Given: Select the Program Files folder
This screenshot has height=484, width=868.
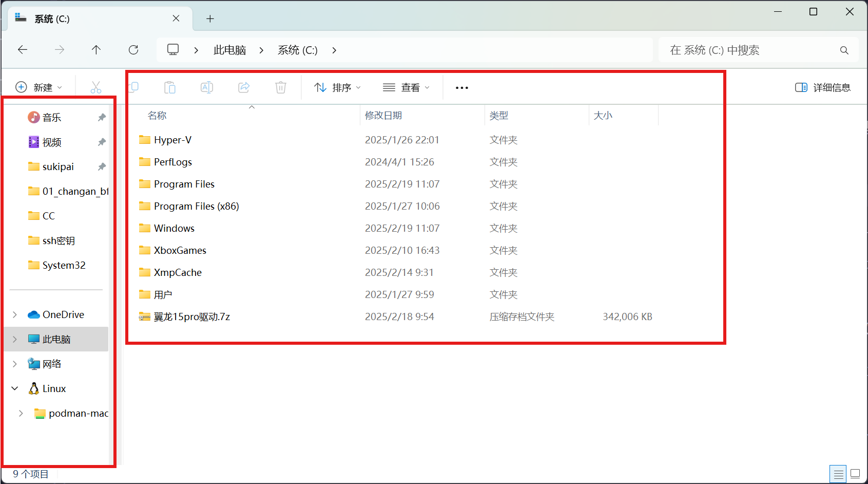Looking at the screenshot, I should pyautogui.click(x=177, y=184).
